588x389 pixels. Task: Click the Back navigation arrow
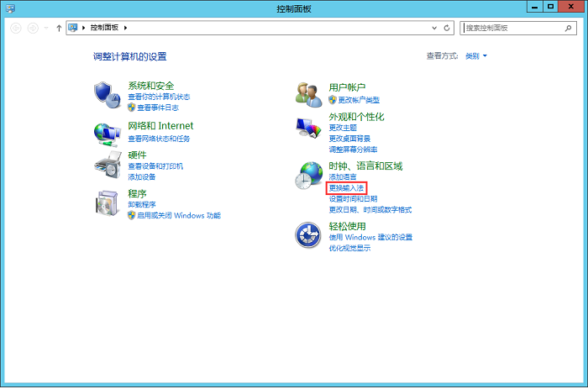[16, 28]
